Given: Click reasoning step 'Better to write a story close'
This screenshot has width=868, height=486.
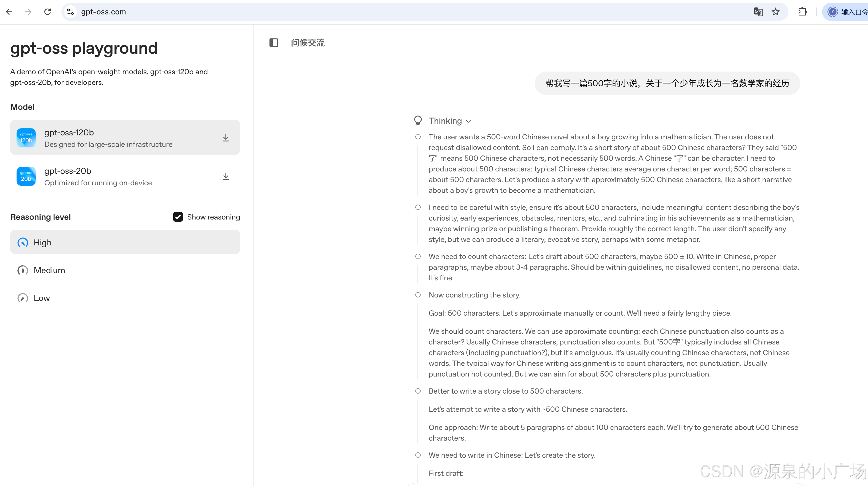Looking at the screenshot, I should [x=506, y=391].
